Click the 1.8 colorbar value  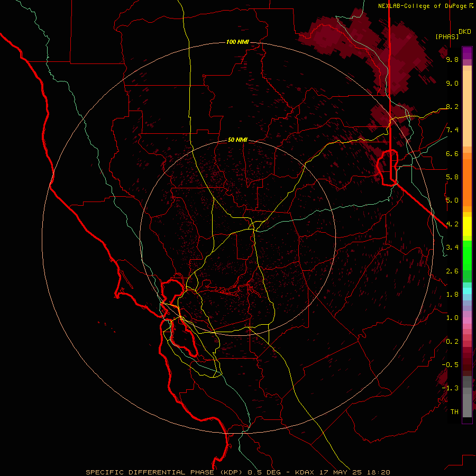[x=452, y=295]
